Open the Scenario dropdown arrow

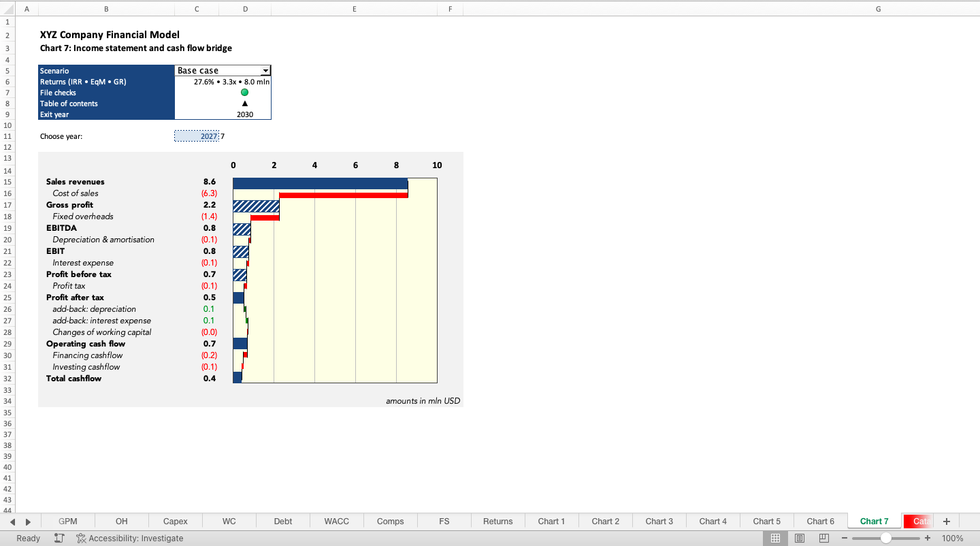[x=266, y=71]
